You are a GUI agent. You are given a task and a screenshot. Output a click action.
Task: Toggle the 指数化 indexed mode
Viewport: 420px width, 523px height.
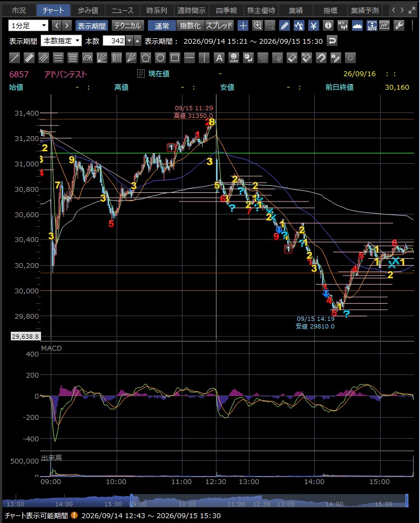[x=190, y=26]
